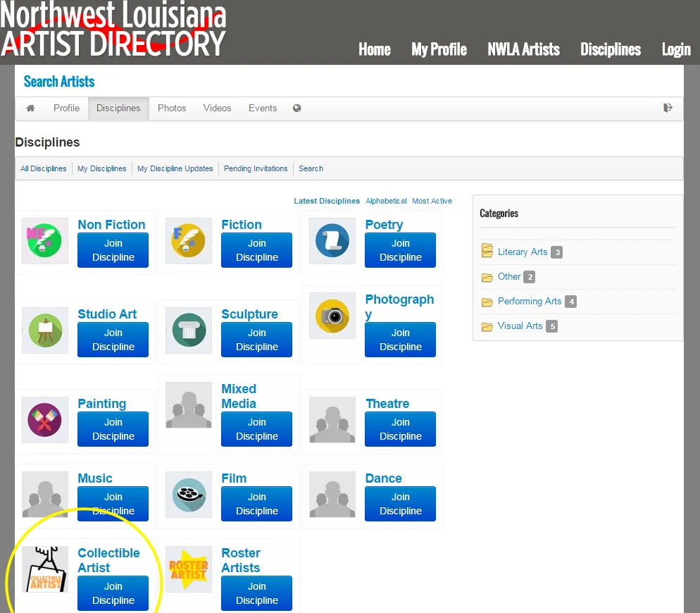Open the Sculpture column icon

click(x=189, y=330)
